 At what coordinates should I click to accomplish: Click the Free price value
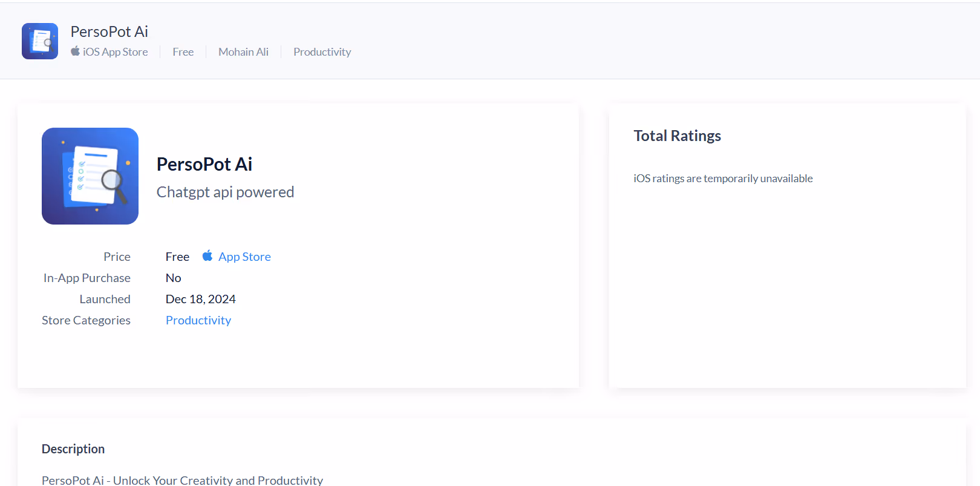pyautogui.click(x=177, y=257)
